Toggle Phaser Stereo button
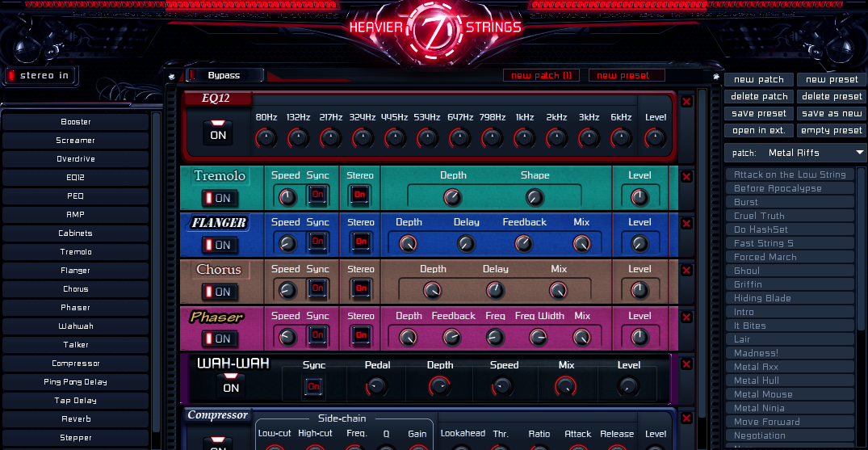 tap(360, 335)
